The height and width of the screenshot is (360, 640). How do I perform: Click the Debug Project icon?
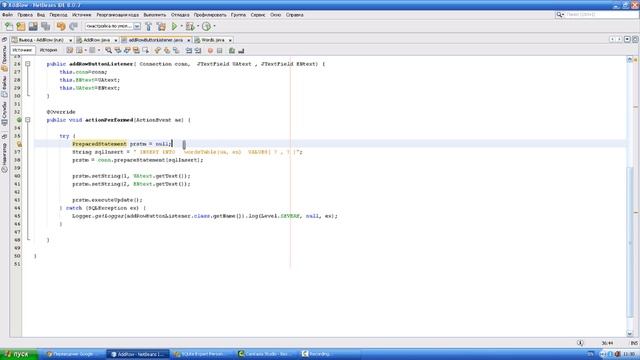point(190,27)
